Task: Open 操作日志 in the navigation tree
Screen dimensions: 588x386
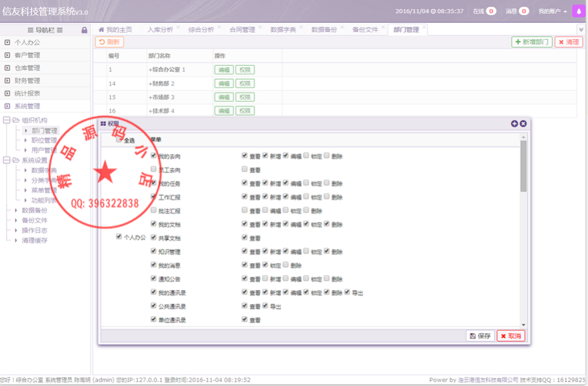Action: [34, 230]
